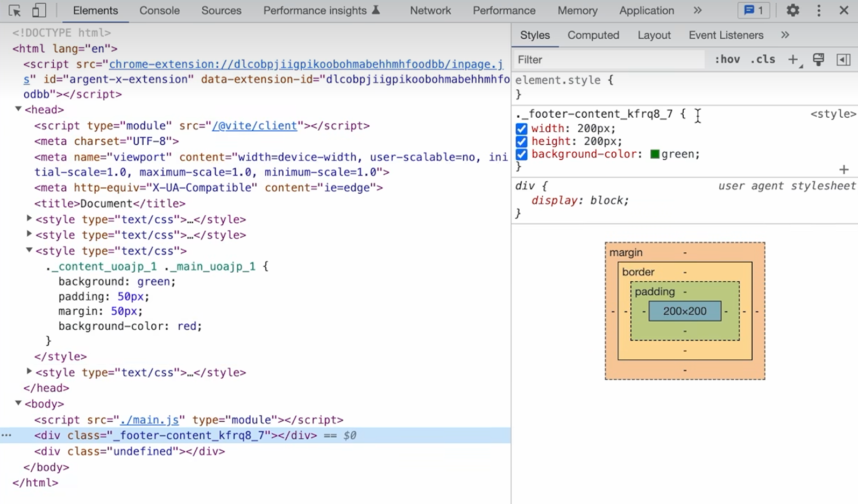The image size is (858, 504).
Task: Open the DevTools three-dot menu
Action: click(x=819, y=10)
